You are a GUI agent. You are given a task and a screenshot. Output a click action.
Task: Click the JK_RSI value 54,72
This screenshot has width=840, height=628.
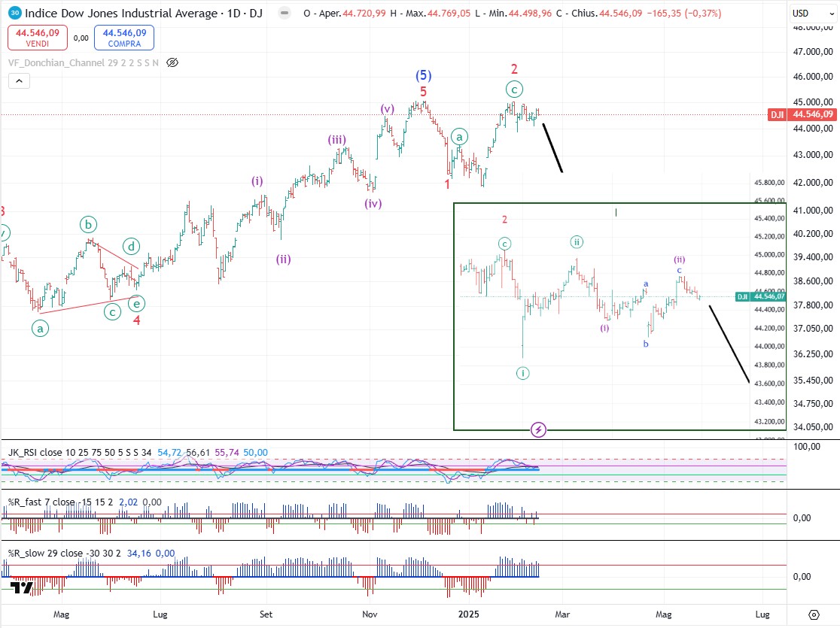169,453
